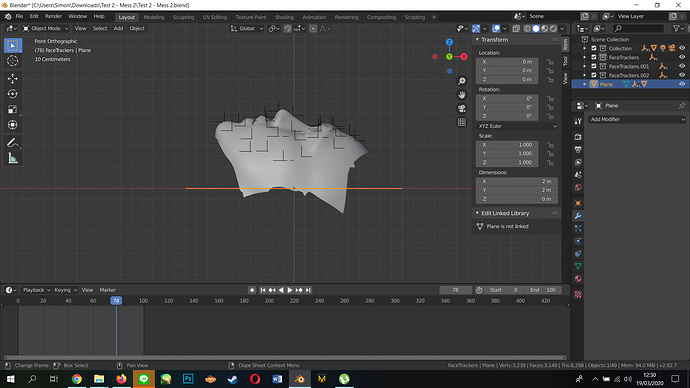Switch to the Shading workspace tab
The height and width of the screenshot is (388, 690).
click(284, 17)
